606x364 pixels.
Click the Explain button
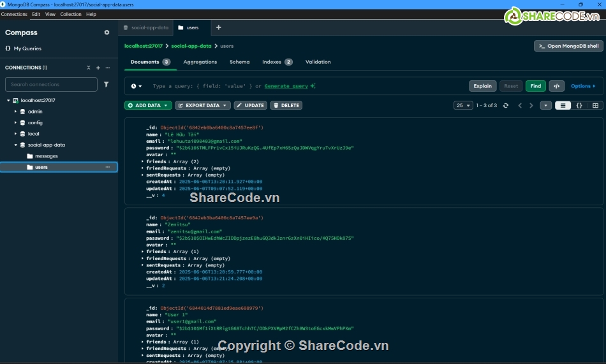click(483, 86)
